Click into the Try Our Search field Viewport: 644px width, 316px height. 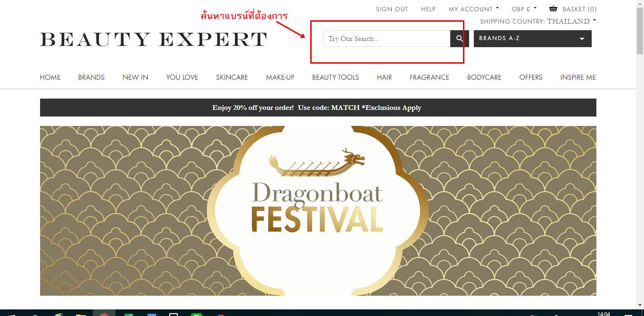pos(387,39)
